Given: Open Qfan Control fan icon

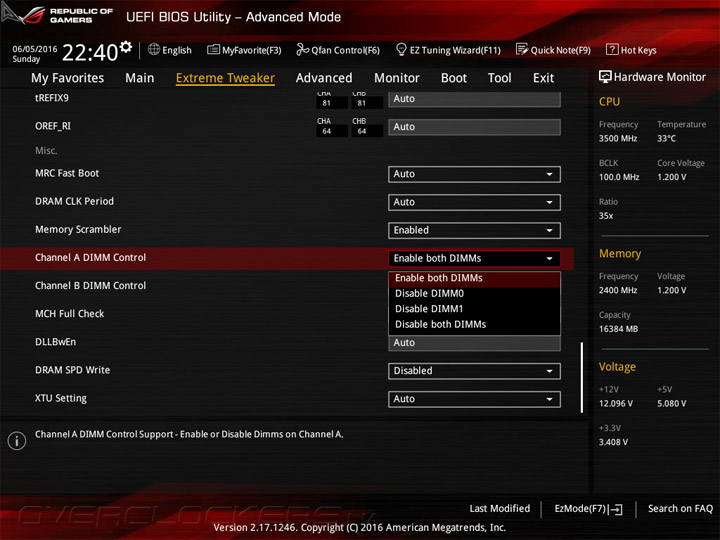Looking at the screenshot, I should [302, 49].
